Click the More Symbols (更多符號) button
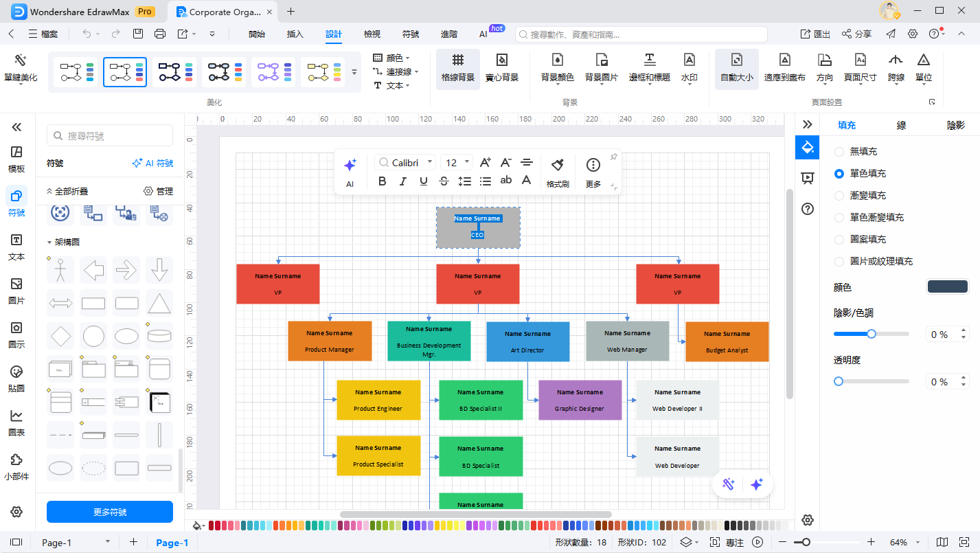980x553 pixels. click(110, 512)
